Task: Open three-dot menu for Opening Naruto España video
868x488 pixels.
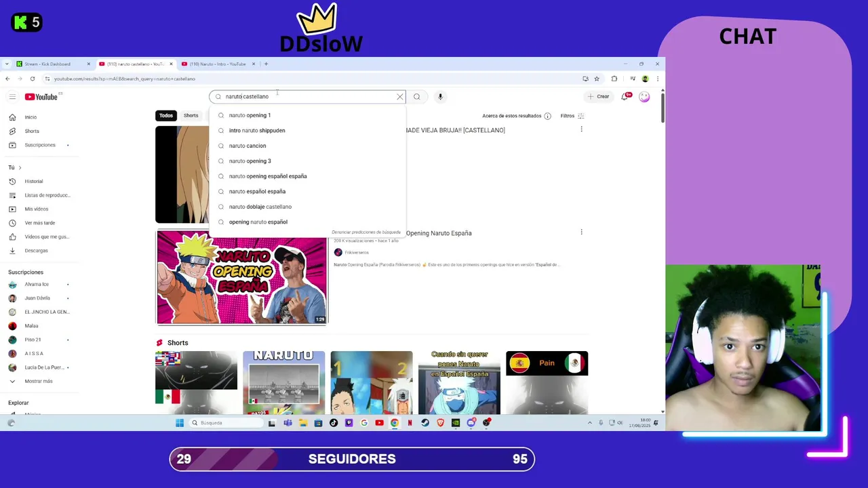Action: [x=581, y=232]
